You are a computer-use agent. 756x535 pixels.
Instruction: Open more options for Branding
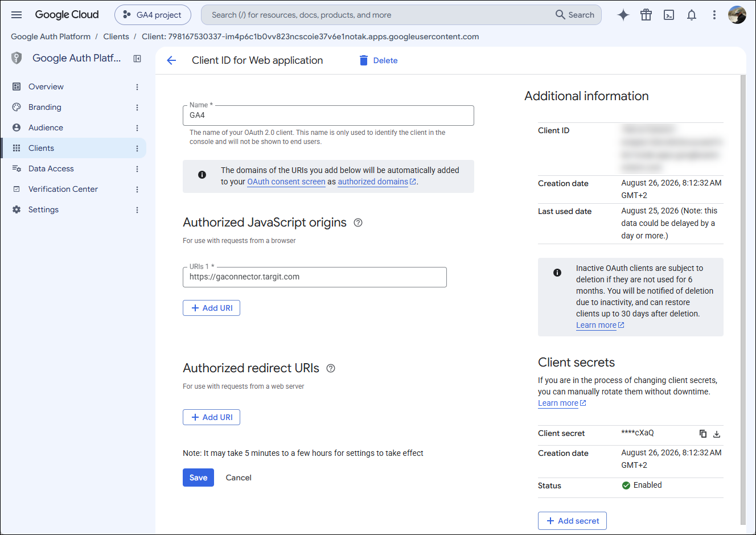point(137,108)
